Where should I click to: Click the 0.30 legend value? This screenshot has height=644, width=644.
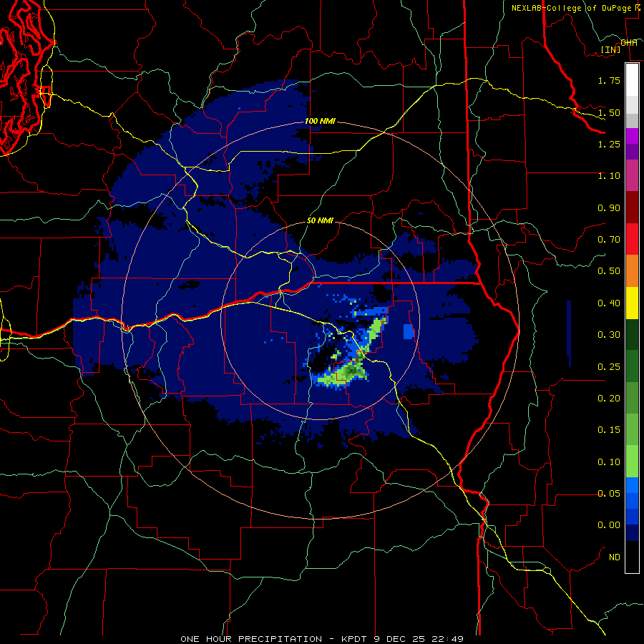point(609,335)
